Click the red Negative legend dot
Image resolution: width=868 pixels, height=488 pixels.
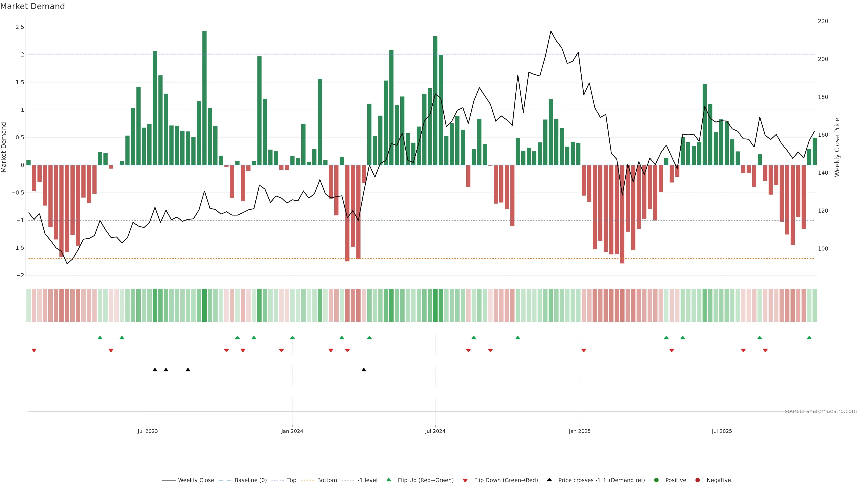tap(698, 480)
